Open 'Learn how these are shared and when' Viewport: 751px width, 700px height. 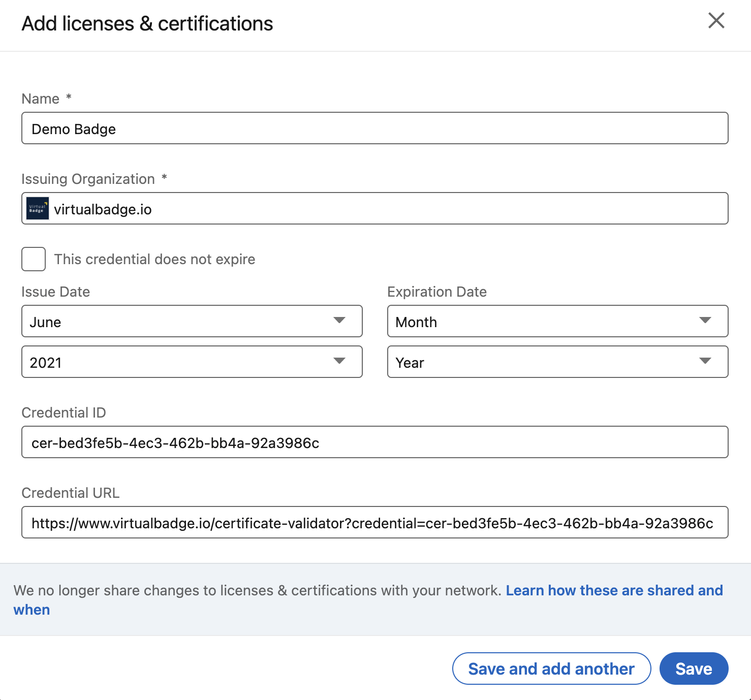tap(615, 590)
